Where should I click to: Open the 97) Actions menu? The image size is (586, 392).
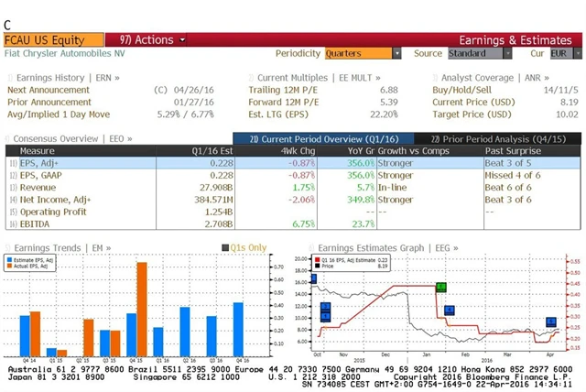click(151, 39)
